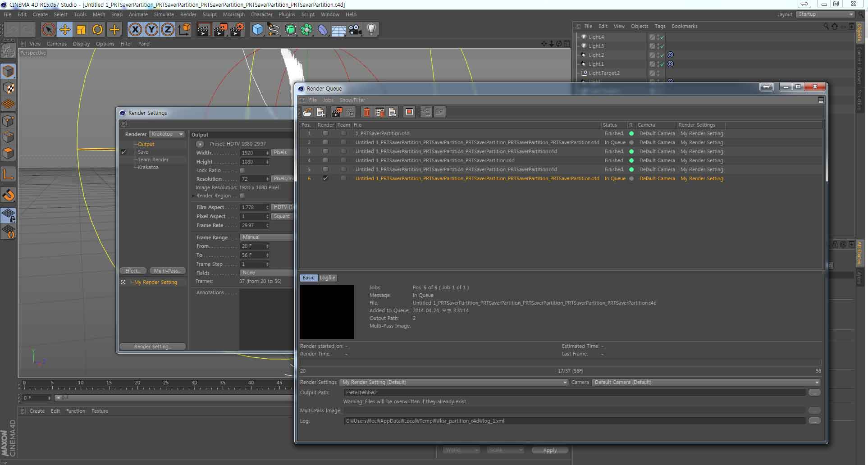Screen dimensions: 868x465
Task: Click the Output Path input field
Action: point(575,392)
